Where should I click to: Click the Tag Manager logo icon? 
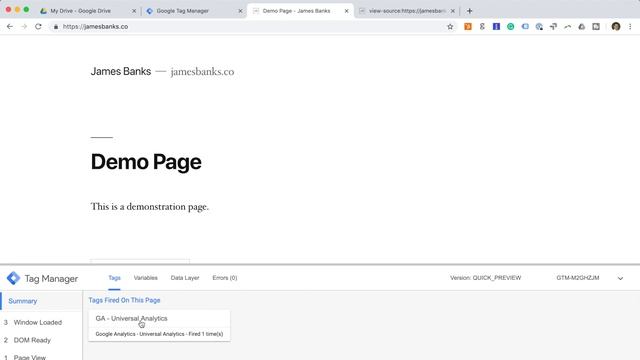(x=13, y=278)
